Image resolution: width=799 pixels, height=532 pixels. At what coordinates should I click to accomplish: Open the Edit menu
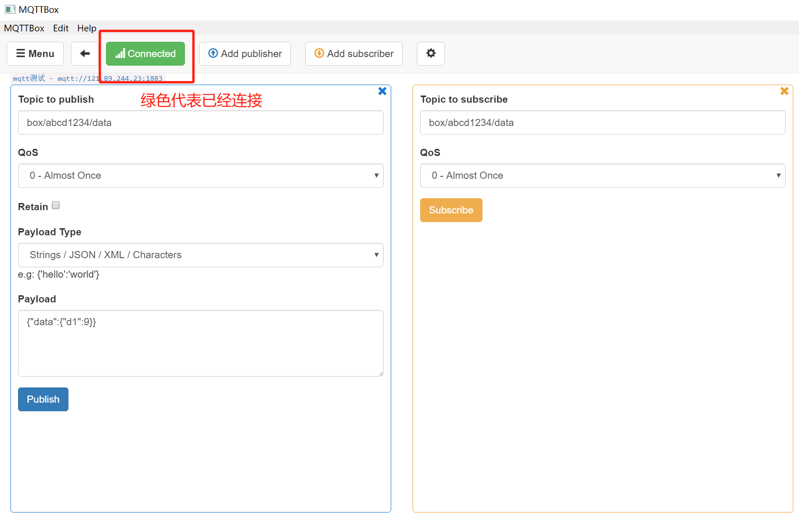tap(61, 28)
